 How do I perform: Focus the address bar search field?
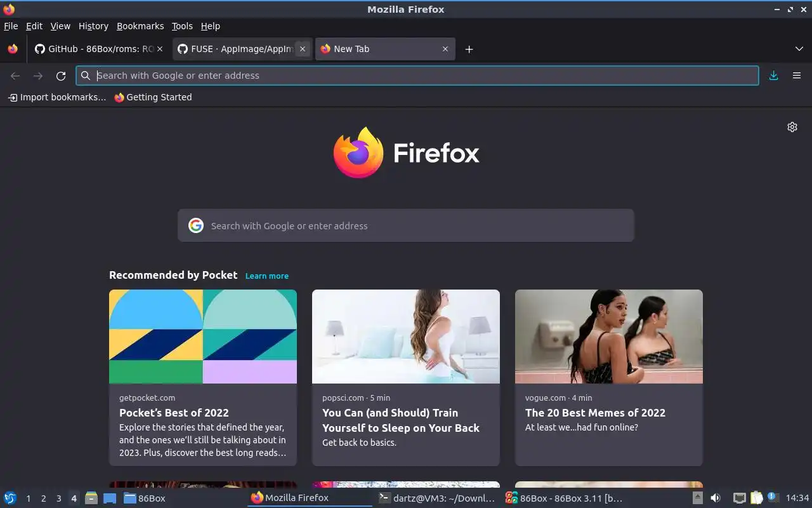point(417,76)
